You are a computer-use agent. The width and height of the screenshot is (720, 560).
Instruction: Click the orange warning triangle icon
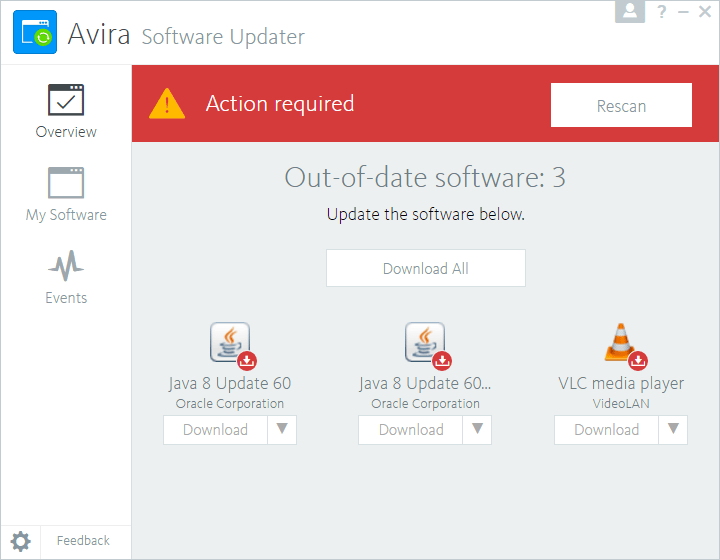tap(167, 104)
